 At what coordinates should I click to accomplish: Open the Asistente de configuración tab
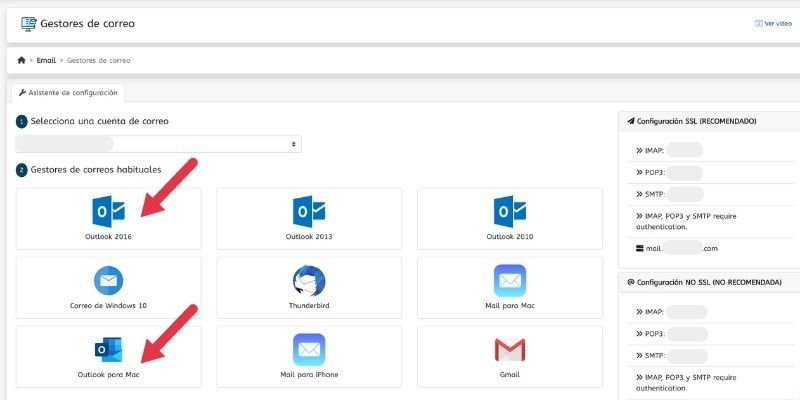pyautogui.click(x=68, y=93)
